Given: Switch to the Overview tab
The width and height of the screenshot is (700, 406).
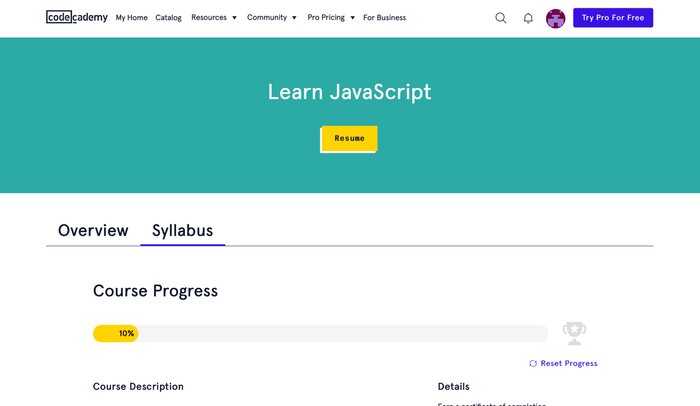Looking at the screenshot, I should coord(93,230).
